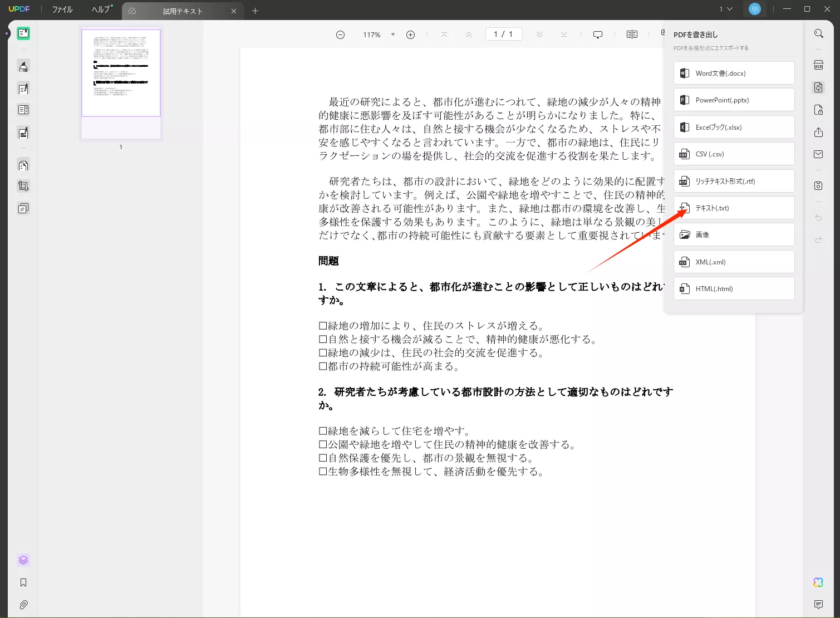
Task: Go to the first page arrow
Action: pyautogui.click(x=444, y=35)
